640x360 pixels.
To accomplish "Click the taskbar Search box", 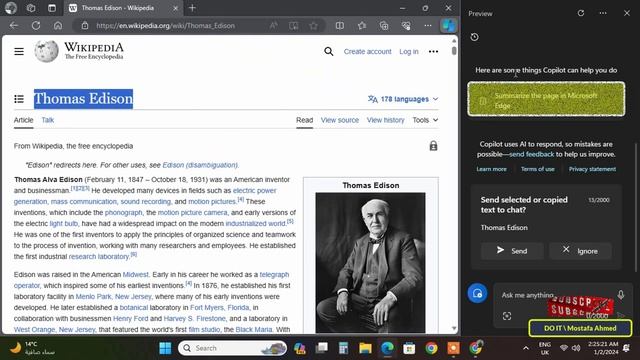I will point(233,348).
